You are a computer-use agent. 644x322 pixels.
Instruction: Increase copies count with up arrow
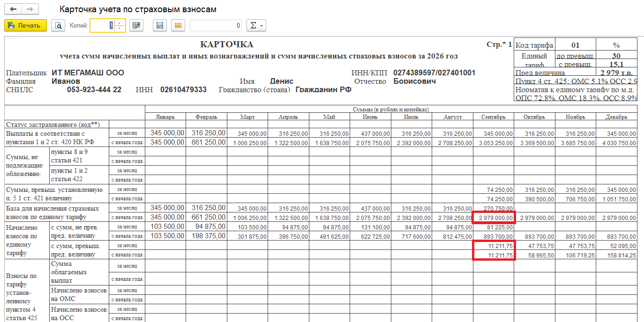click(120, 22)
